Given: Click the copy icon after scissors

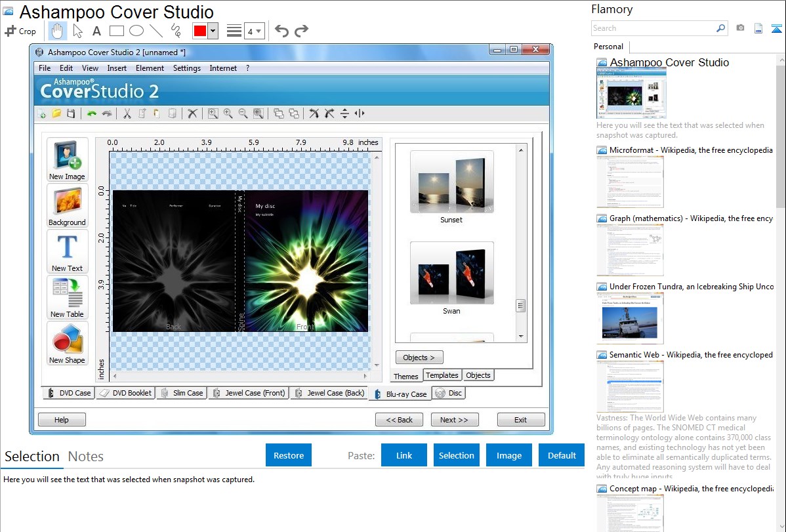Looking at the screenshot, I should coord(142,114).
